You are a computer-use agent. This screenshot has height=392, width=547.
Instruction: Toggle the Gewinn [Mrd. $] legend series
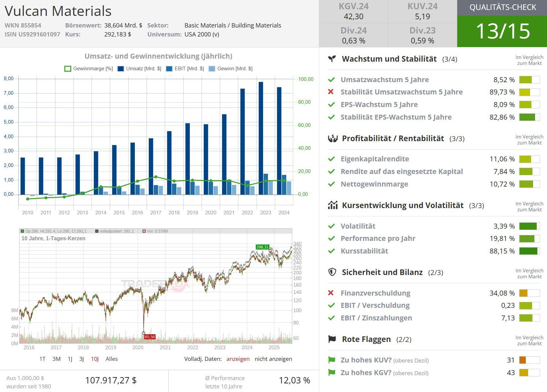[x=230, y=69]
